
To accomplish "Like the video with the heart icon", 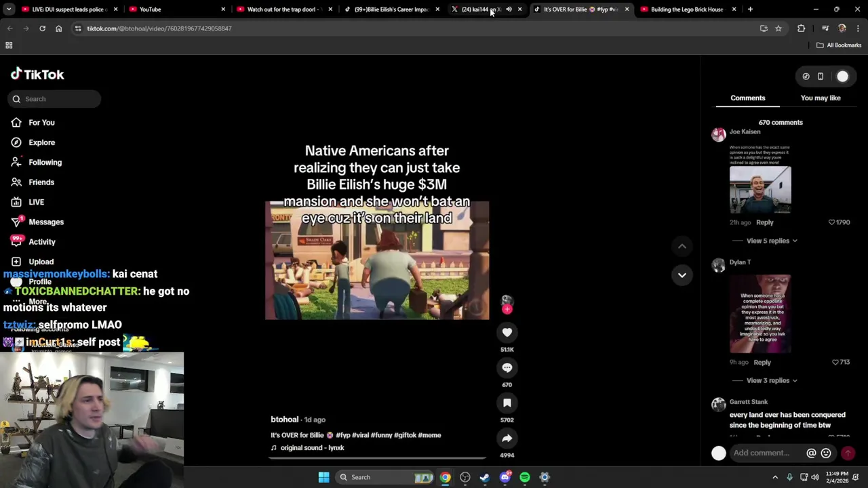I will click(507, 332).
